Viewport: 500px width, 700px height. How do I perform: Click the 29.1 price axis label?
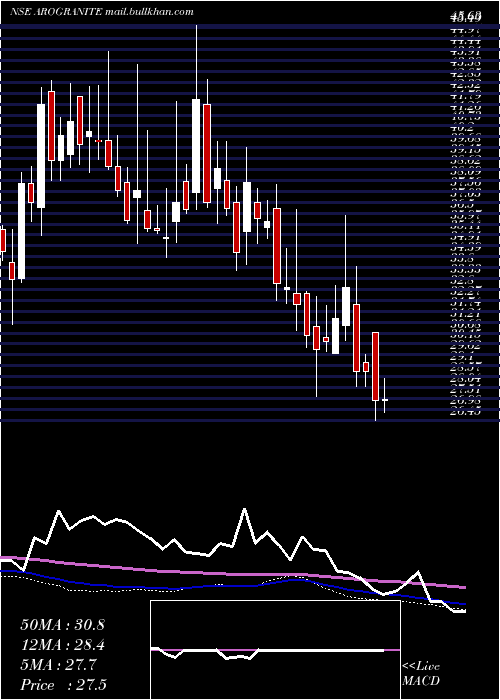click(461, 357)
